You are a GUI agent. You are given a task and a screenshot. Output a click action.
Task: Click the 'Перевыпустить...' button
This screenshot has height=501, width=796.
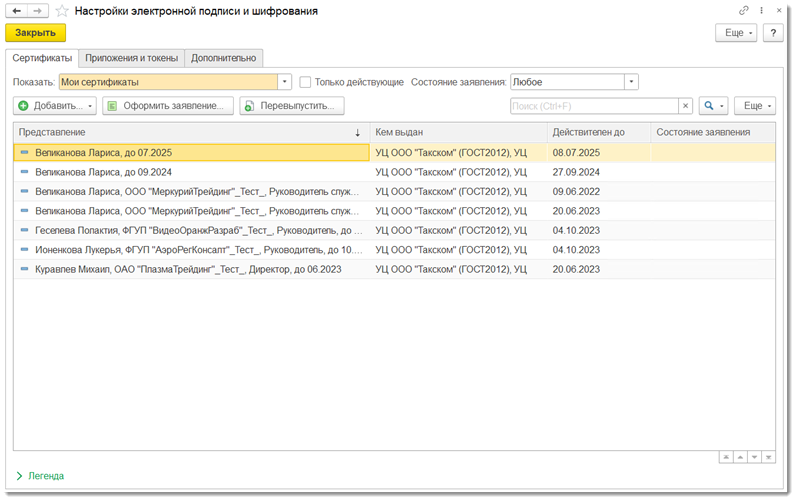coord(292,106)
